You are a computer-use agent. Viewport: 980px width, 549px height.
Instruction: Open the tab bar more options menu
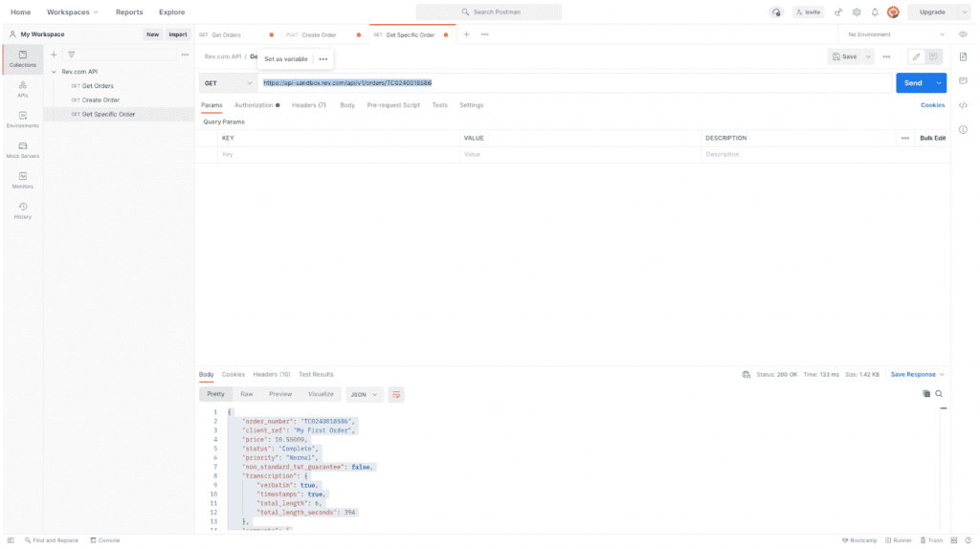[485, 35]
